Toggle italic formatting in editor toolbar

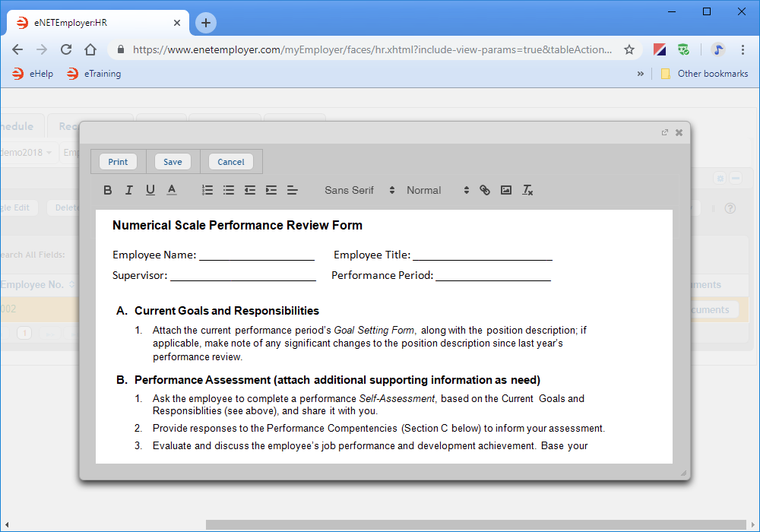(129, 190)
